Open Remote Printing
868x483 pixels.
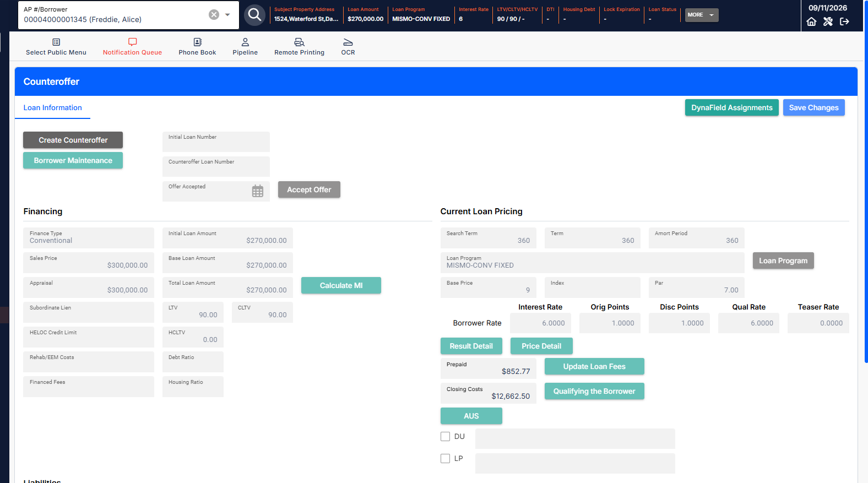point(299,47)
